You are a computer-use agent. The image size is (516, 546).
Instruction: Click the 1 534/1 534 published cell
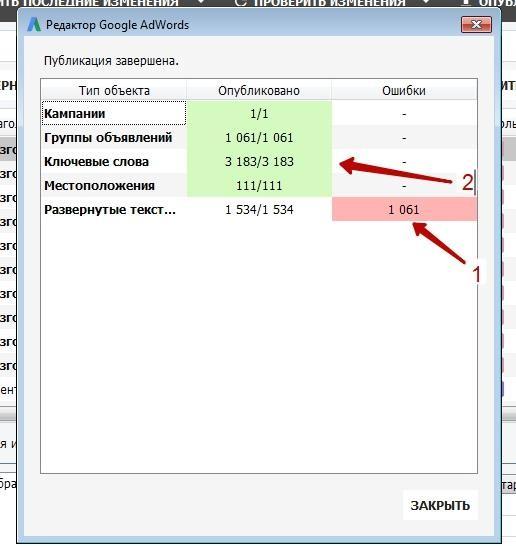point(259,209)
